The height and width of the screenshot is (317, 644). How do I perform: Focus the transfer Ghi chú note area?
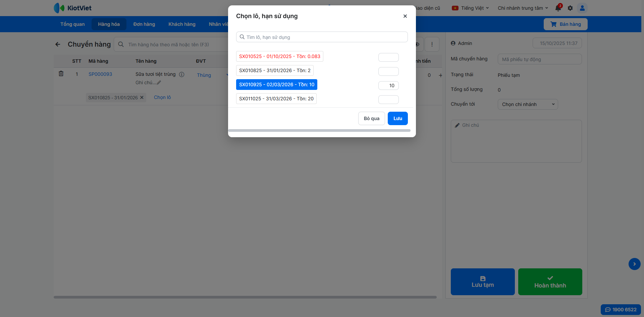(x=516, y=141)
